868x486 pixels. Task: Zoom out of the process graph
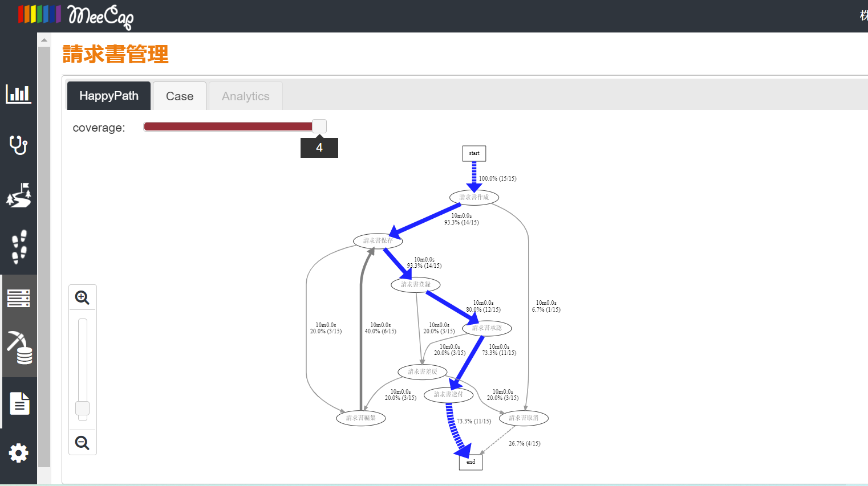(82, 443)
